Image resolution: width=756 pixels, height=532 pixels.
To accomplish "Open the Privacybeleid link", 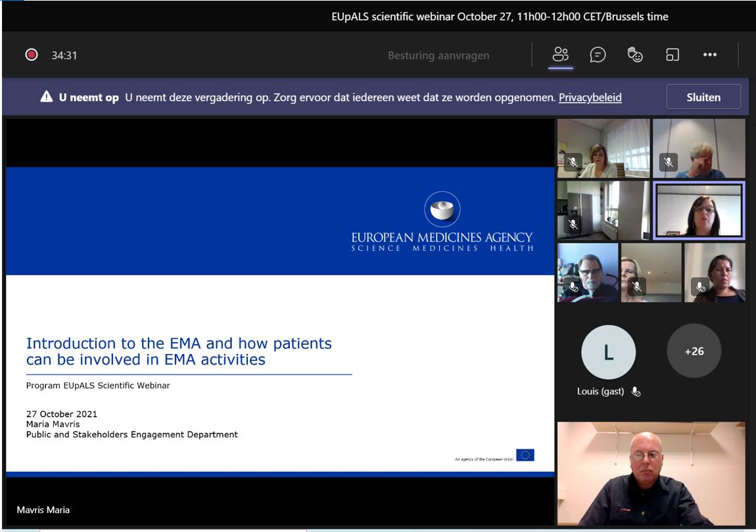I will click(590, 97).
